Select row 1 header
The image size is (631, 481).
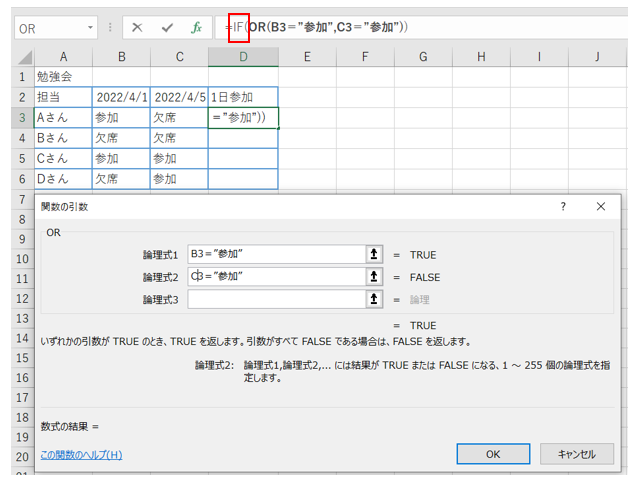pyautogui.click(x=18, y=76)
